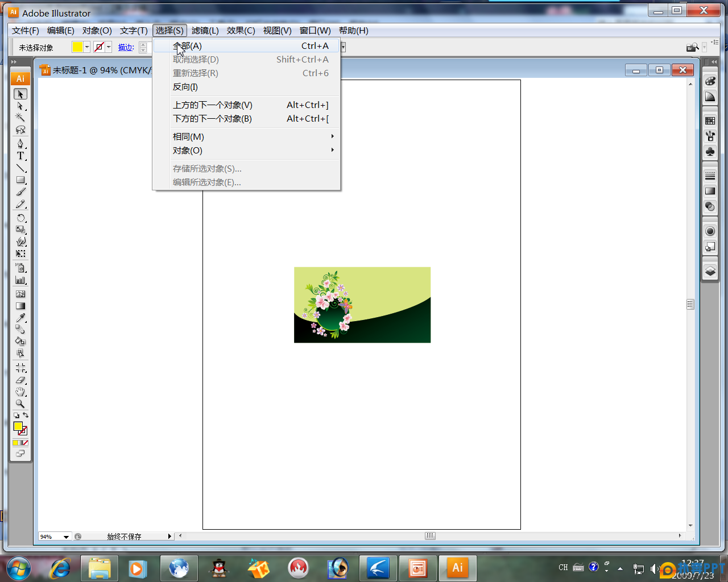Screen dimensions: 728x582
Task: Choose 反向(I) inverse menu item
Action: point(247,87)
